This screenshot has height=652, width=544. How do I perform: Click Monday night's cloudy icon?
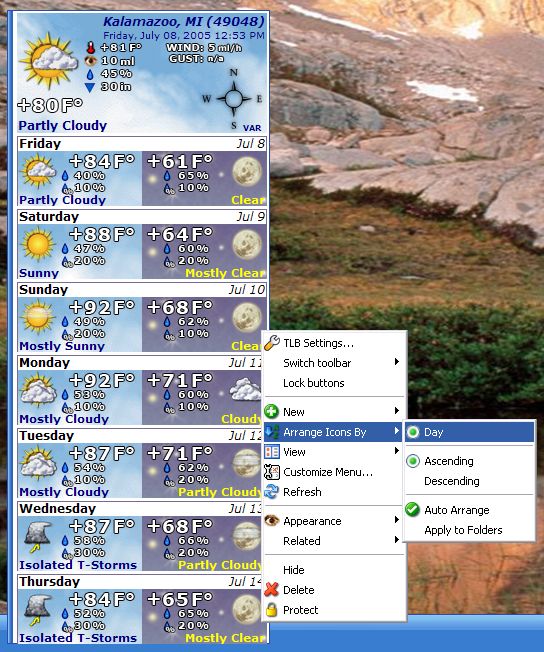[x=245, y=390]
